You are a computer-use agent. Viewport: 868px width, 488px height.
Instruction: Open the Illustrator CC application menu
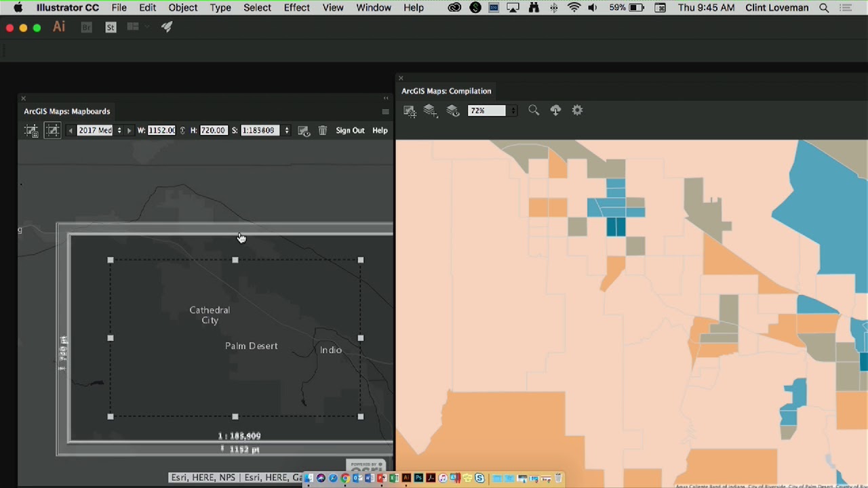pos(68,7)
